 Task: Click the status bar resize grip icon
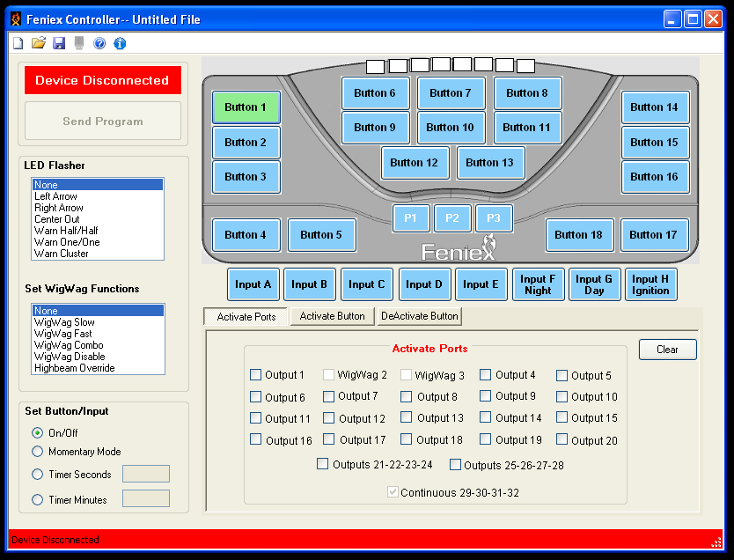[716, 542]
